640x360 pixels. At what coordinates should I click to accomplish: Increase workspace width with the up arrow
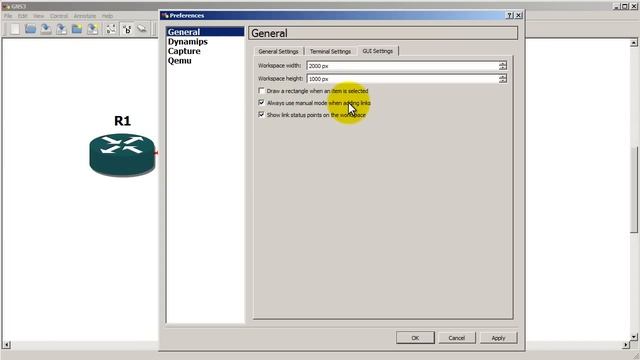click(502, 63)
